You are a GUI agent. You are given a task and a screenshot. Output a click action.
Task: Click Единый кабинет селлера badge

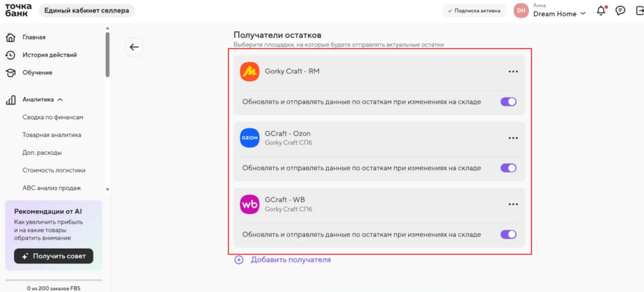tap(87, 11)
